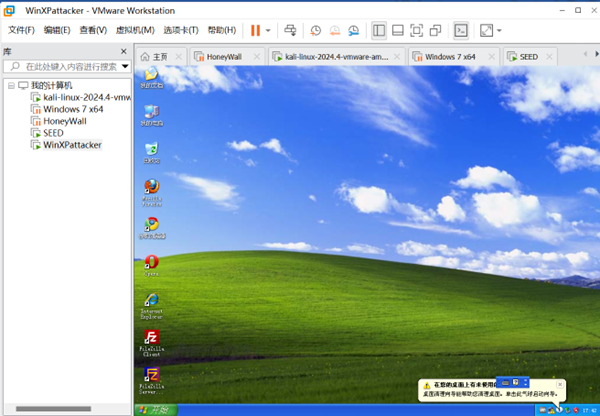
Task: Pause the virtual machine with orange pause icon
Action: 255,30
